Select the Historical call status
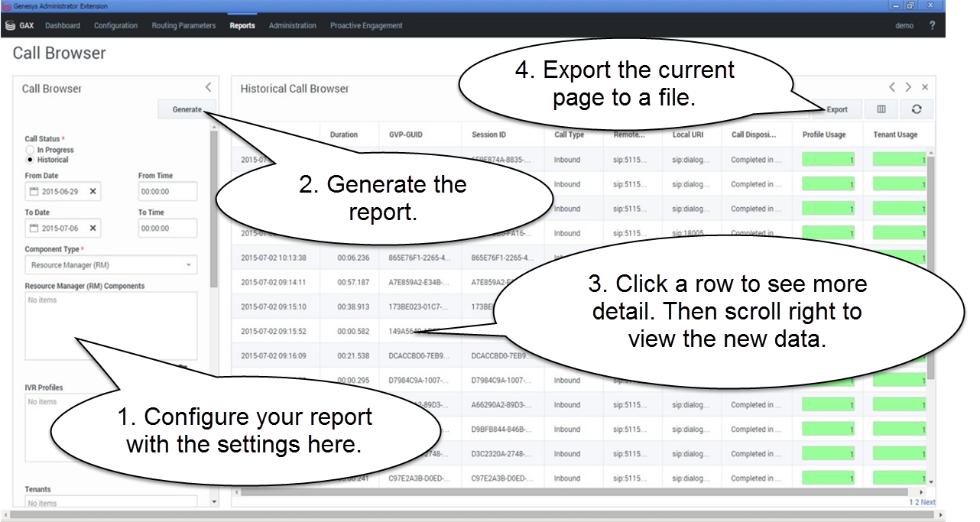Image resolution: width=980 pixels, height=522 pixels. click(31, 160)
